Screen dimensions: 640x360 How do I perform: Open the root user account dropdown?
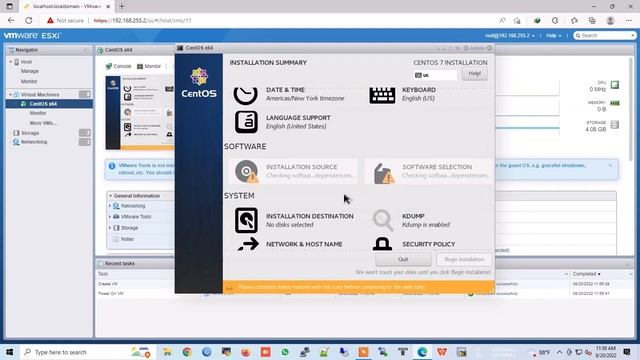click(510, 36)
